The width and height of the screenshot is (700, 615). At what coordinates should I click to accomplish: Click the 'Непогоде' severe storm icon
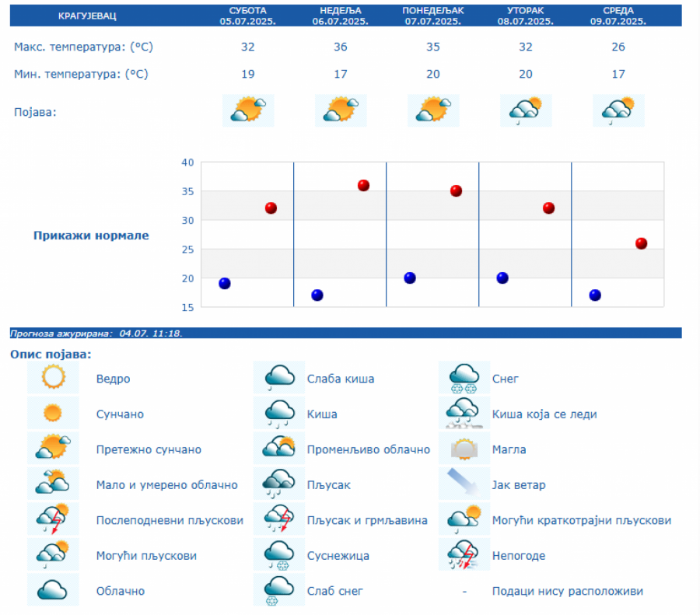click(464, 555)
